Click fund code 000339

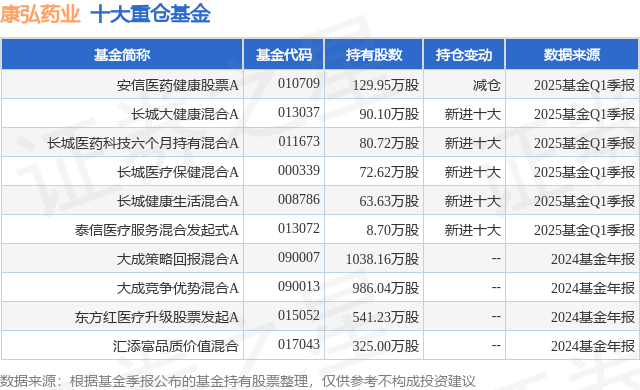point(299,171)
